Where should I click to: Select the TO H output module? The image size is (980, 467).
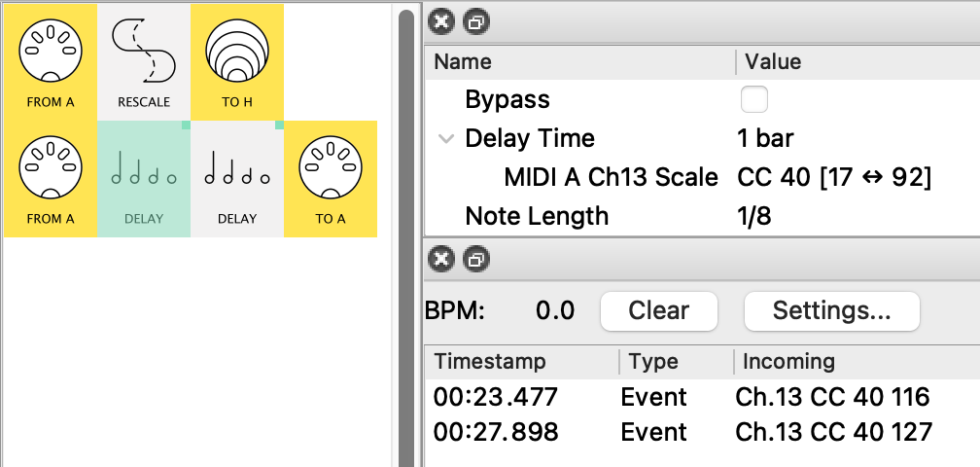point(237,60)
